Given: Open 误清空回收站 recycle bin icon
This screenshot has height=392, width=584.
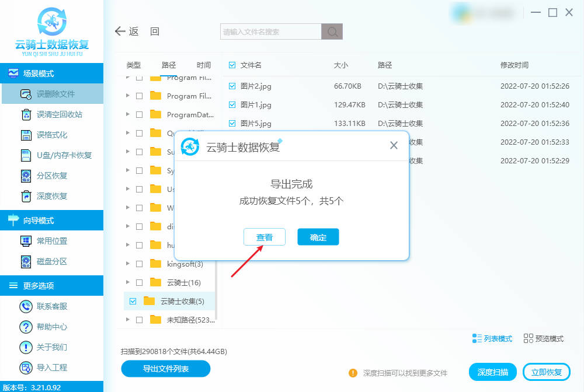Looking at the screenshot, I should click(x=26, y=114).
